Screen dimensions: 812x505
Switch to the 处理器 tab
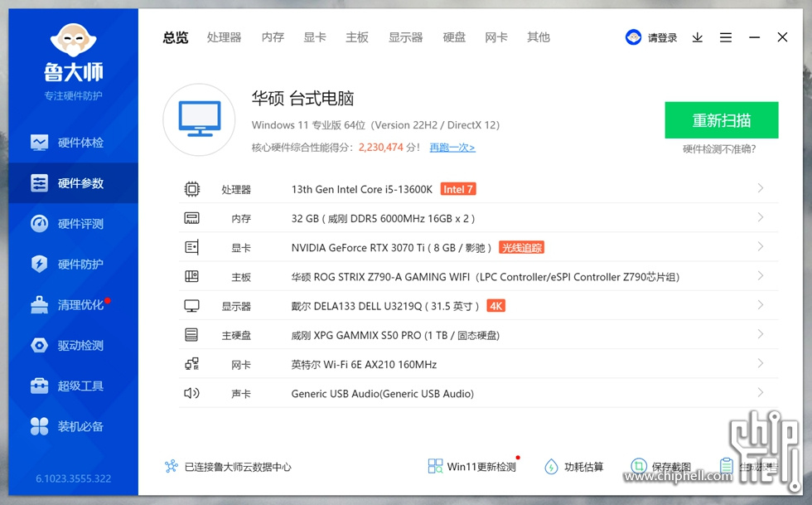[225, 37]
